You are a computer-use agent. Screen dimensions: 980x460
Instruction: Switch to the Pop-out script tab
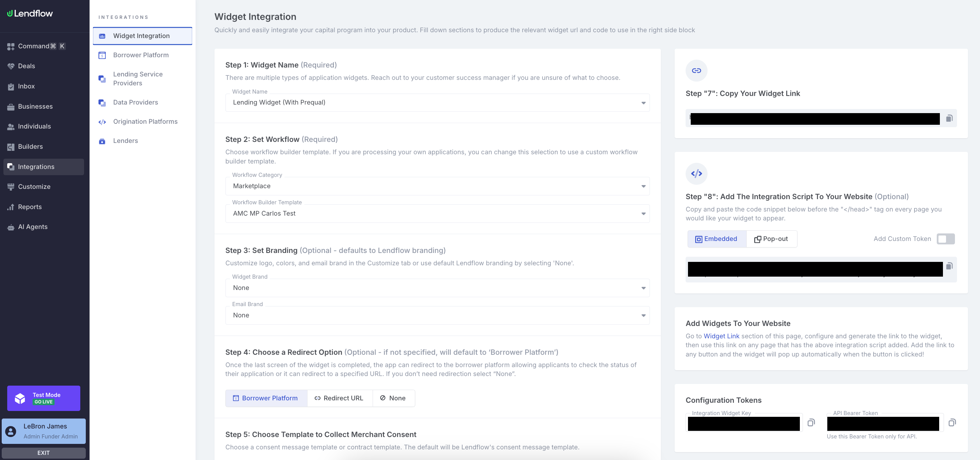point(771,239)
